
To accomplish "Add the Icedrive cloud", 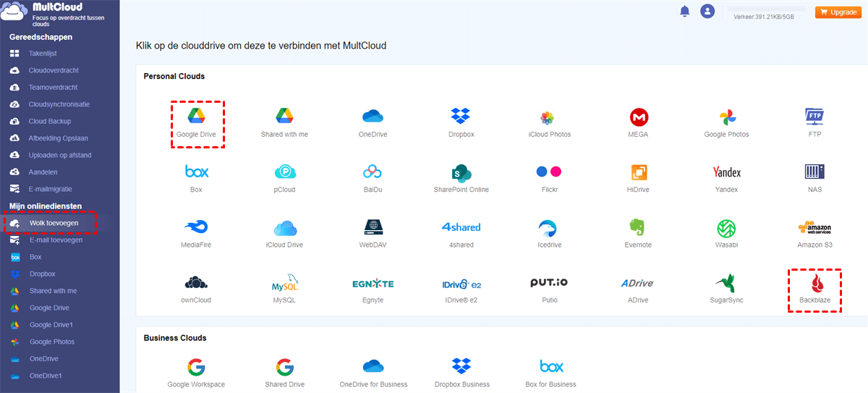I will (549, 234).
